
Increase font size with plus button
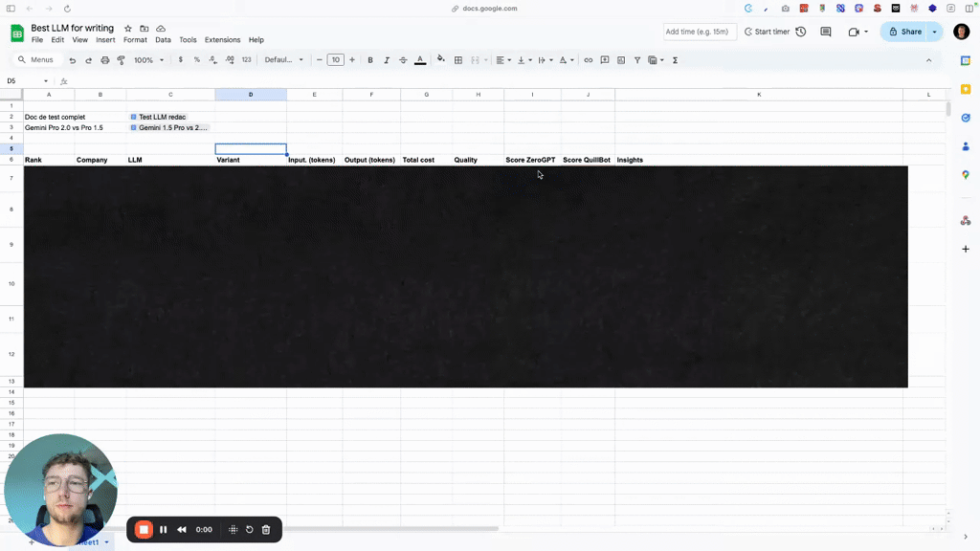(x=352, y=60)
